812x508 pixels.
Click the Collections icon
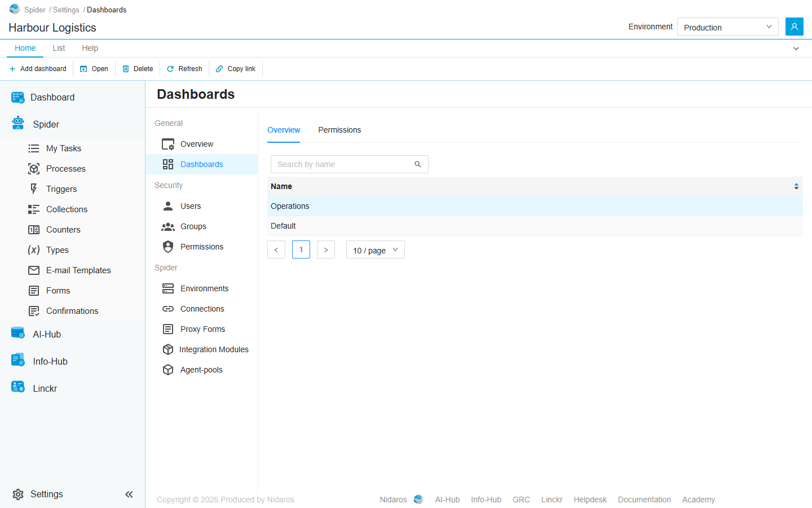click(x=34, y=209)
